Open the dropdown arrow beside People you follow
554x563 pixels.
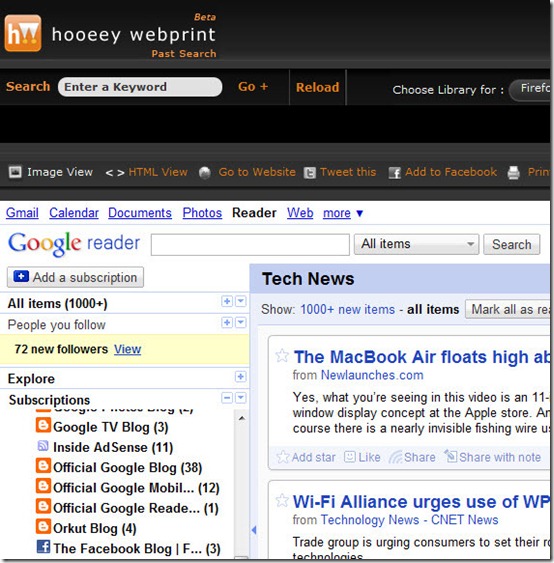click(241, 322)
